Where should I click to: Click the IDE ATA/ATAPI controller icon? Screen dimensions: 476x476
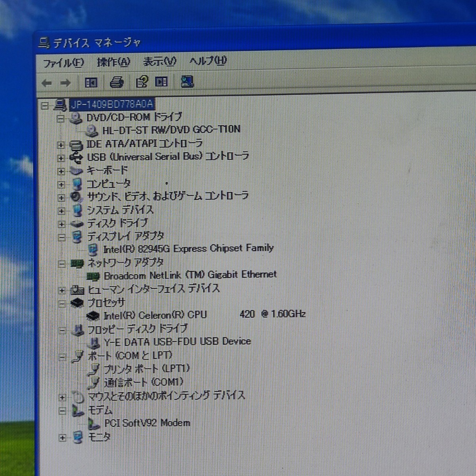(76, 145)
